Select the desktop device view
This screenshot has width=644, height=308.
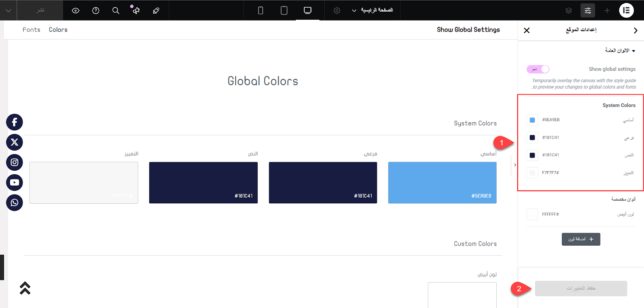pos(308,10)
